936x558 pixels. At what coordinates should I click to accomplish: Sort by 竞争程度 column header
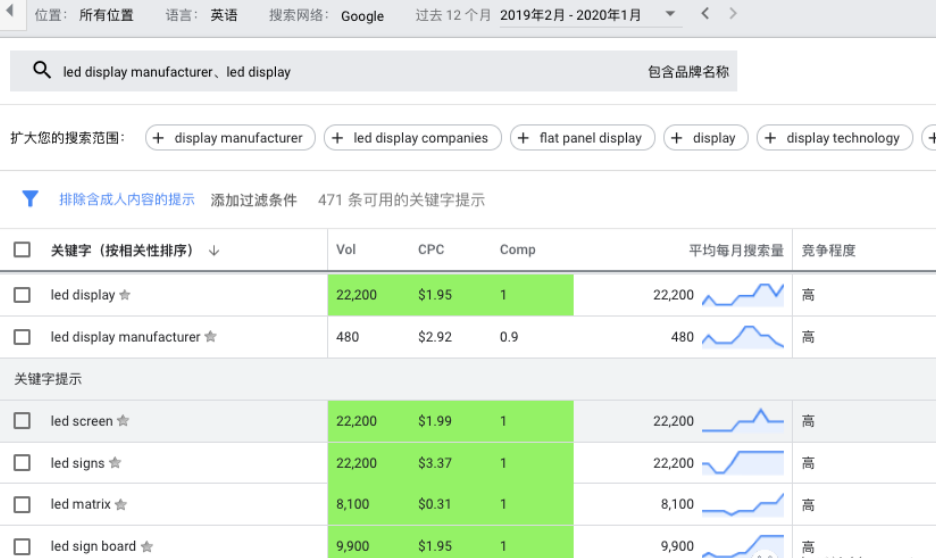828,250
